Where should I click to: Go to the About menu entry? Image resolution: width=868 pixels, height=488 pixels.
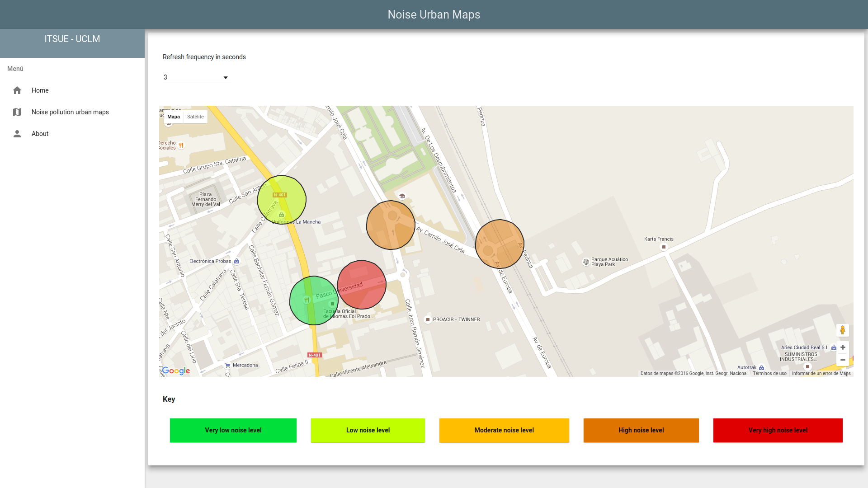pyautogui.click(x=40, y=134)
